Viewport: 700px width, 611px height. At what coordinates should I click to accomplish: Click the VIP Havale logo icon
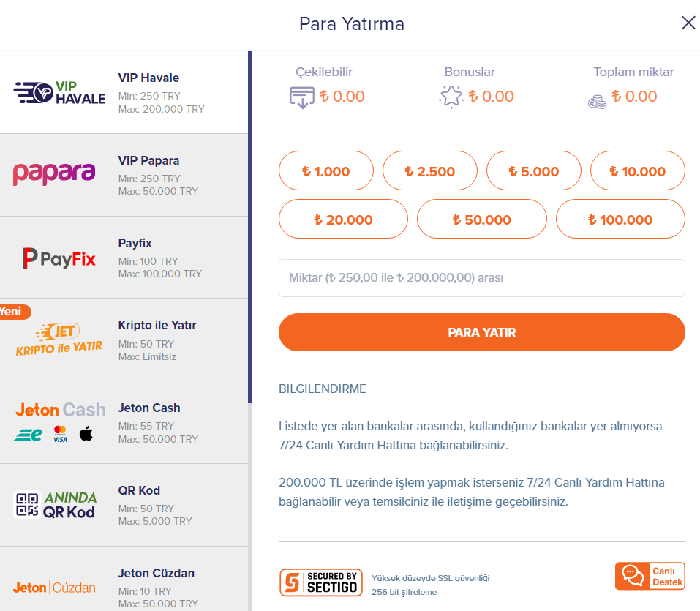pyautogui.click(x=59, y=92)
